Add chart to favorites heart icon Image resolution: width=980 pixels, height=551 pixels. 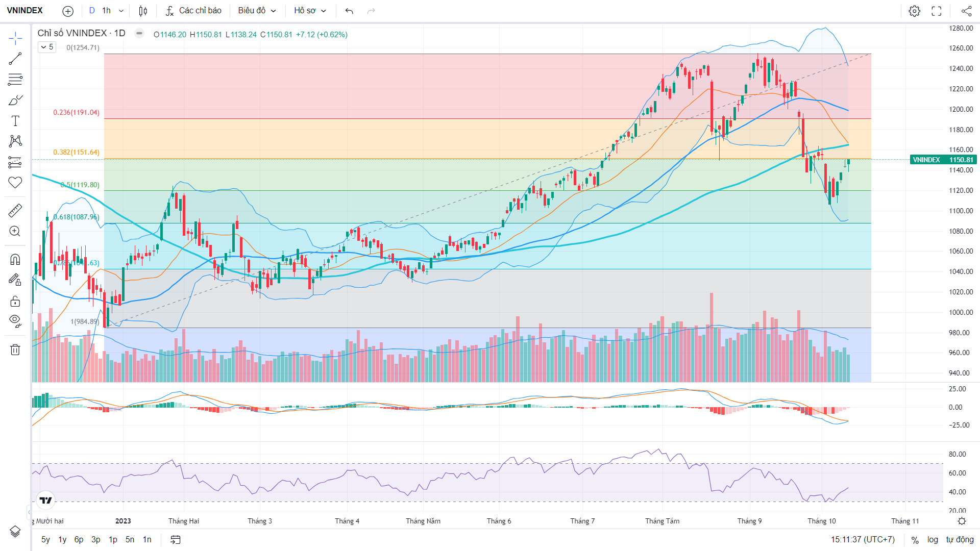coord(15,183)
